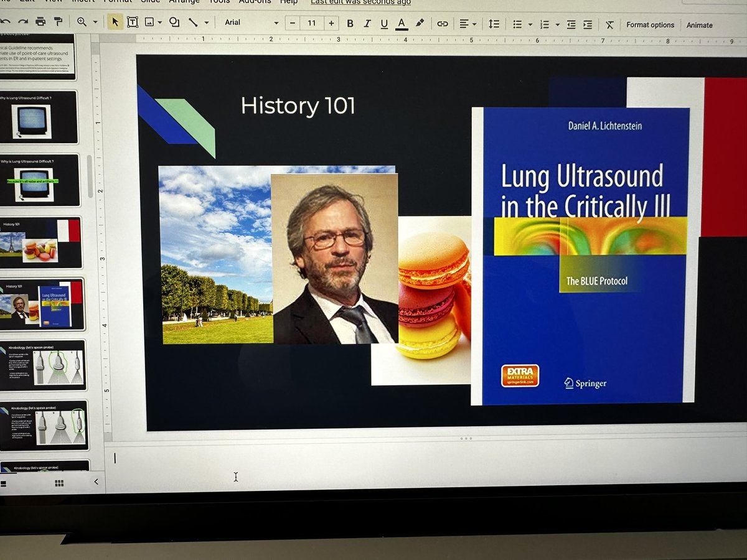Click the Insert image icon
747x560 pixels.
tap(149, 22)
